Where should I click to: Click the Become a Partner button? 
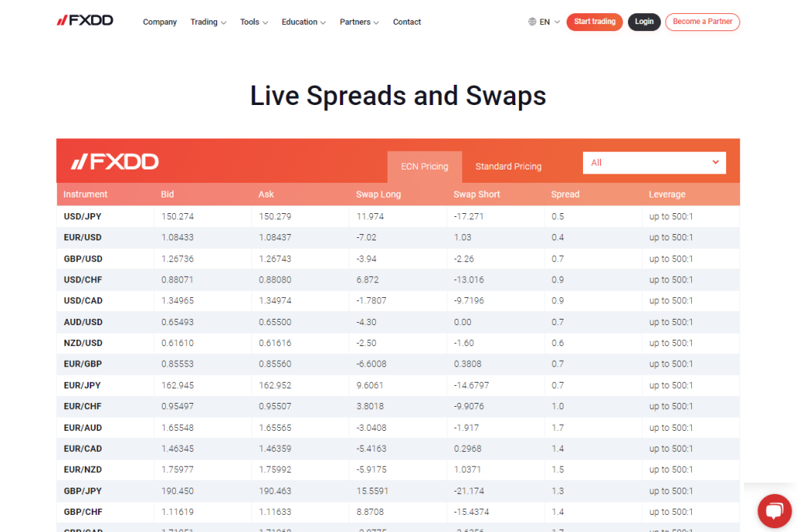click(702, 22)
